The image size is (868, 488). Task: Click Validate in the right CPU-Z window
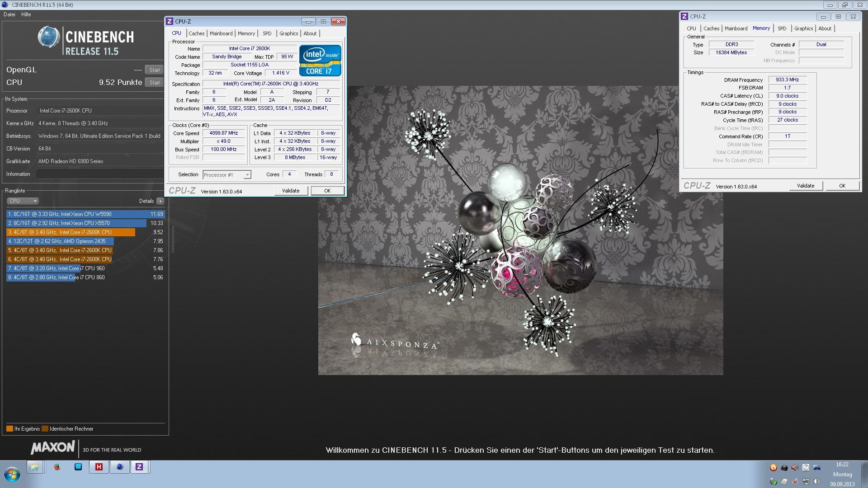(806, 186)
